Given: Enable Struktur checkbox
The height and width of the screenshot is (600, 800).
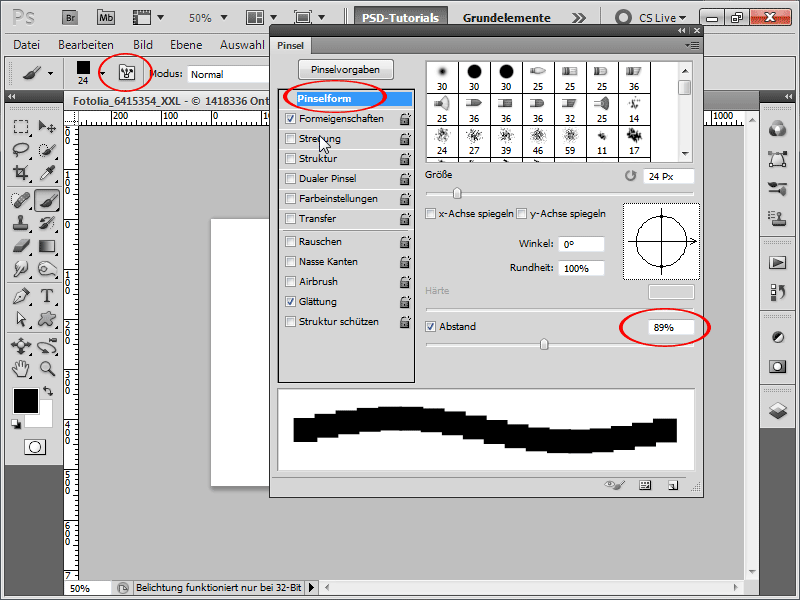Looking at the screenshot, I should coord(290,158).
